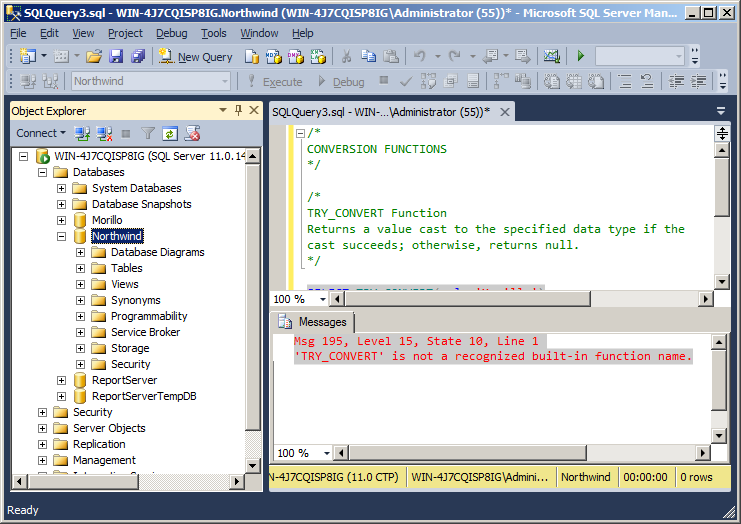The width and height of the screenshot is (741, 524).
Task: Click the Save All icon
Action: click(138, 56)
